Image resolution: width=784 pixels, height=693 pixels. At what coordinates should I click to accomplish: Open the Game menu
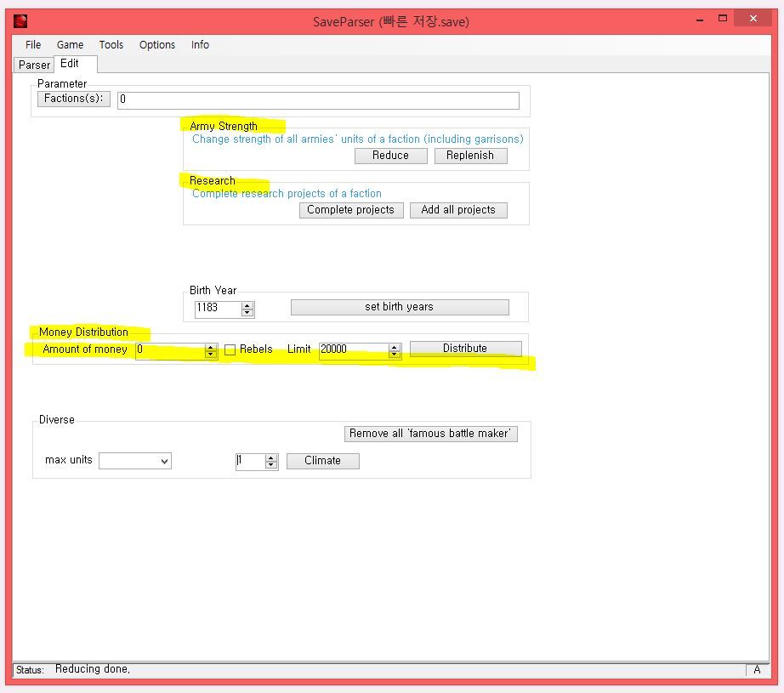tap(70, 44)
